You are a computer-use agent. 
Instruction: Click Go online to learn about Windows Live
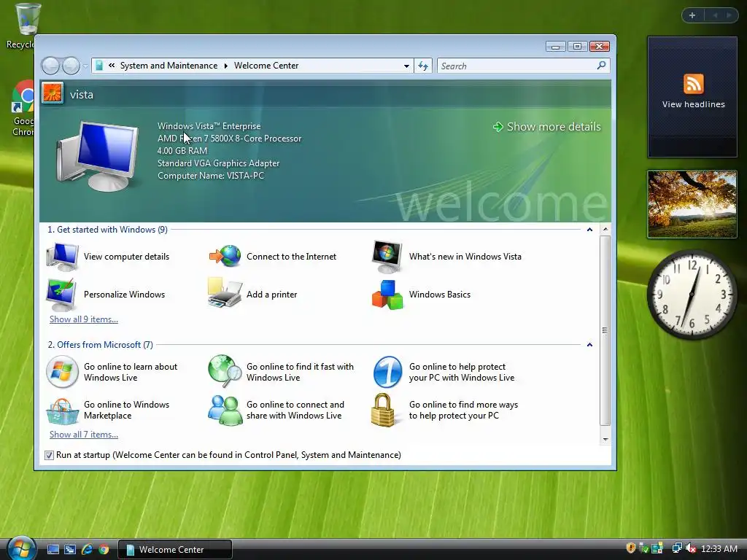131,372
